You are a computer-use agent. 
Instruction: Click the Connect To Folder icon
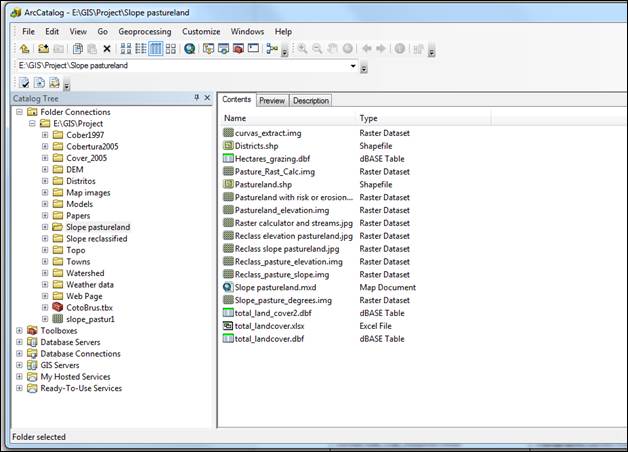click(x=43, y=48)
